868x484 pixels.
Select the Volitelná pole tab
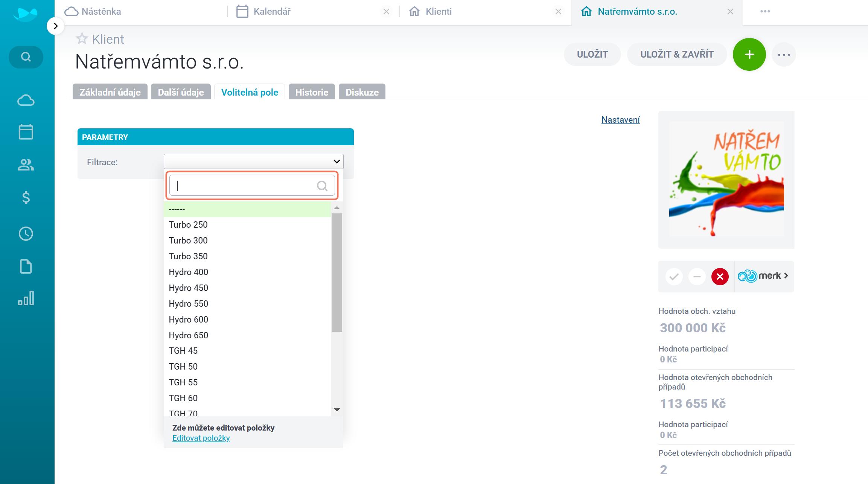click(x=250, y=92)
